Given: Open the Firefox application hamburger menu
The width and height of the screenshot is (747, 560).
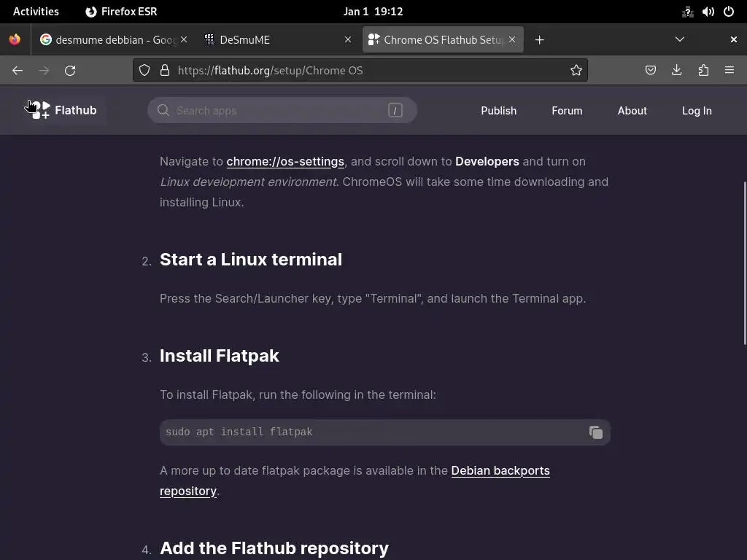Looking at the screenshot, I should tap(729, 70).
